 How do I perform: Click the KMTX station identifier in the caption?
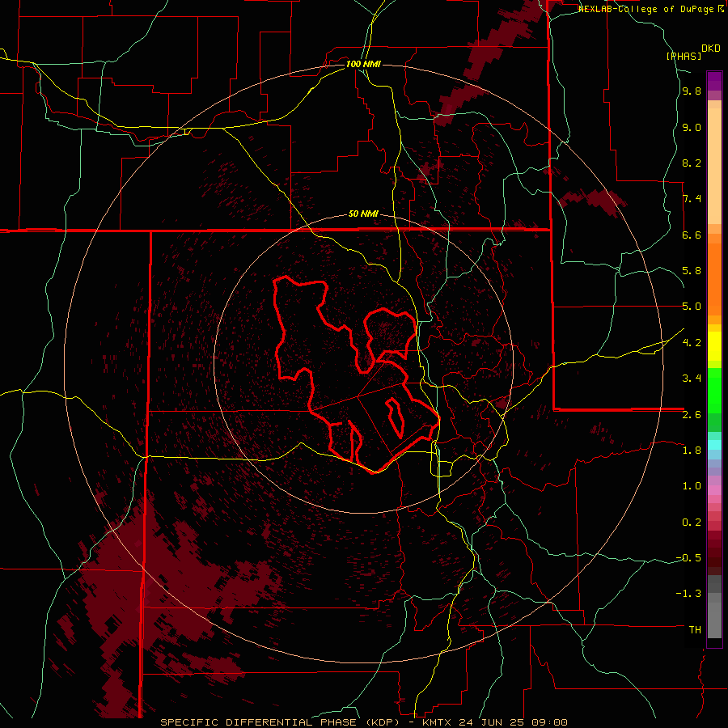(438, 722)
